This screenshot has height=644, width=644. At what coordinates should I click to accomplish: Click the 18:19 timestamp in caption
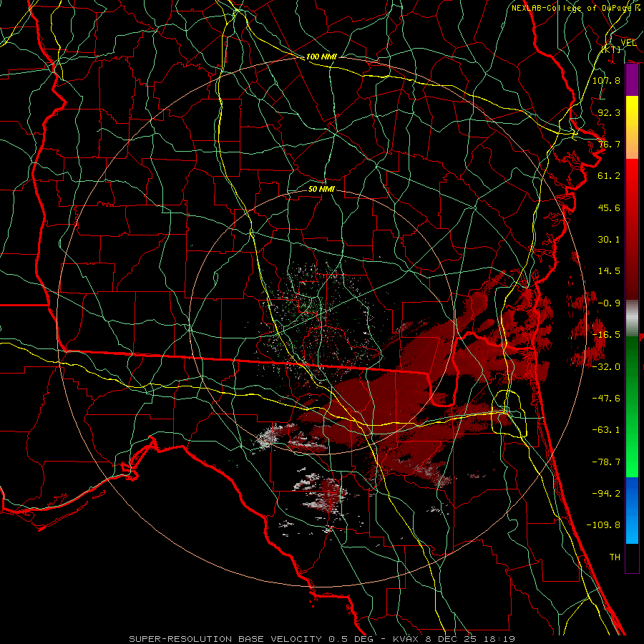coord(498,639)
